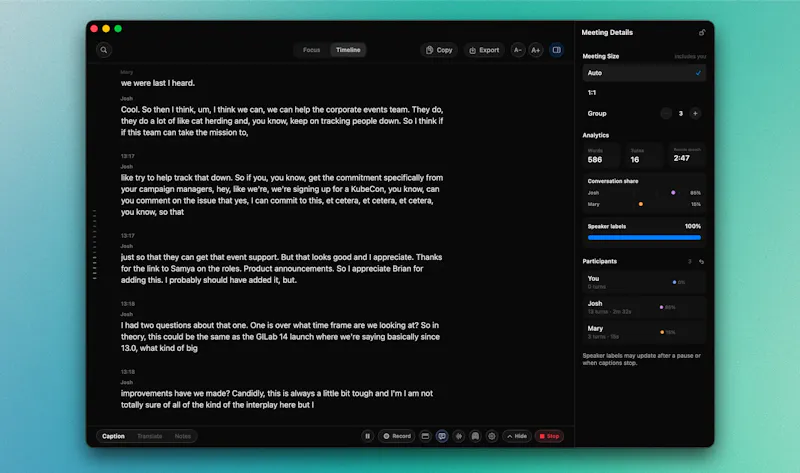The width and height of the screenshot is (800, 473).
Task: Open the Translate tab
Action: tap(149, 436)
